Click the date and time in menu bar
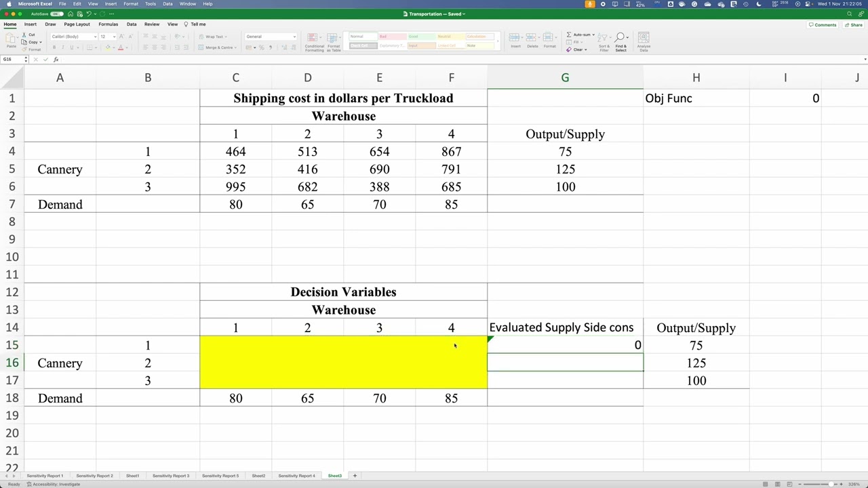The height and width of the screenshot is (488, 868). pyautogui.click(x=840, y=4)
